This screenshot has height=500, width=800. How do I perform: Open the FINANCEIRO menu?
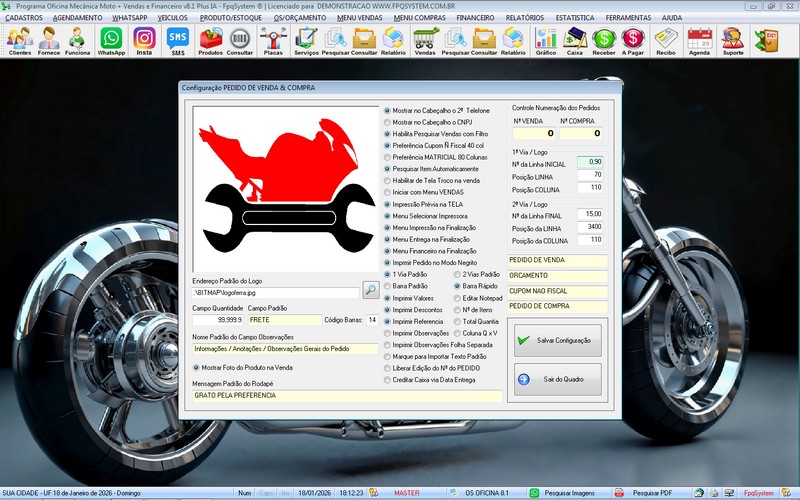click(x=475, y=18)
